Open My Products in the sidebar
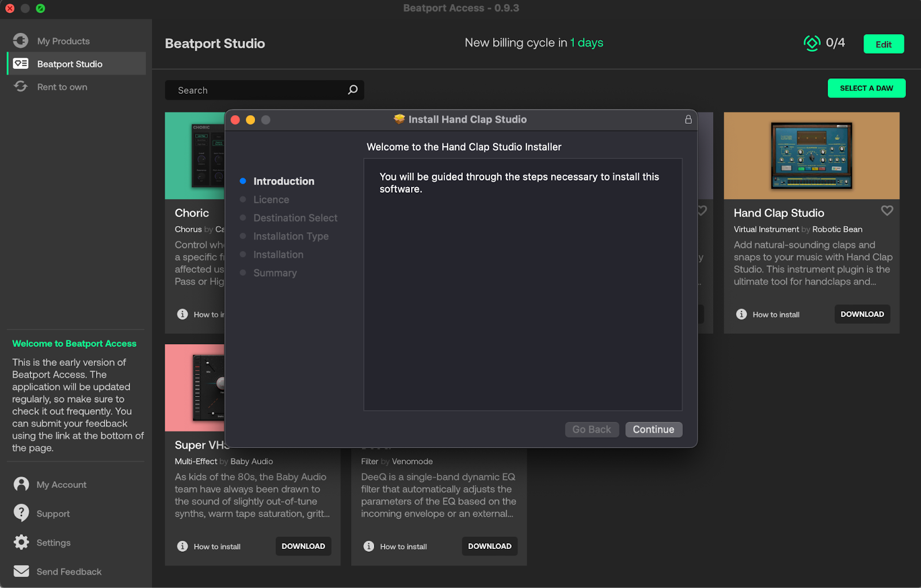921x588 pixels. (63, 41)
